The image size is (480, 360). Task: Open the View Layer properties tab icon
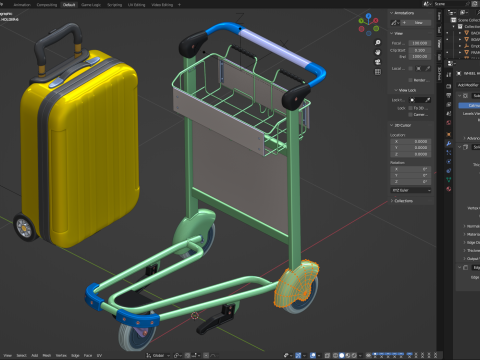click(449, 104)
